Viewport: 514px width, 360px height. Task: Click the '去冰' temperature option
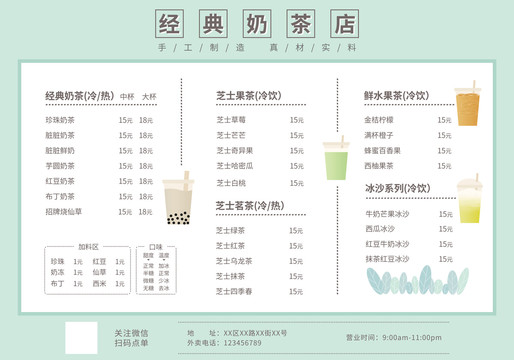[x=164, y=288]
